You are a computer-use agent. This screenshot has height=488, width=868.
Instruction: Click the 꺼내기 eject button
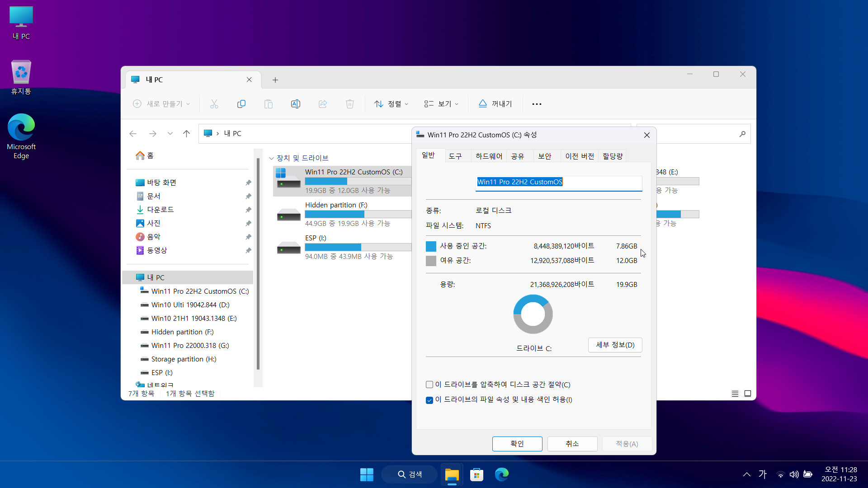pos(495,104)
